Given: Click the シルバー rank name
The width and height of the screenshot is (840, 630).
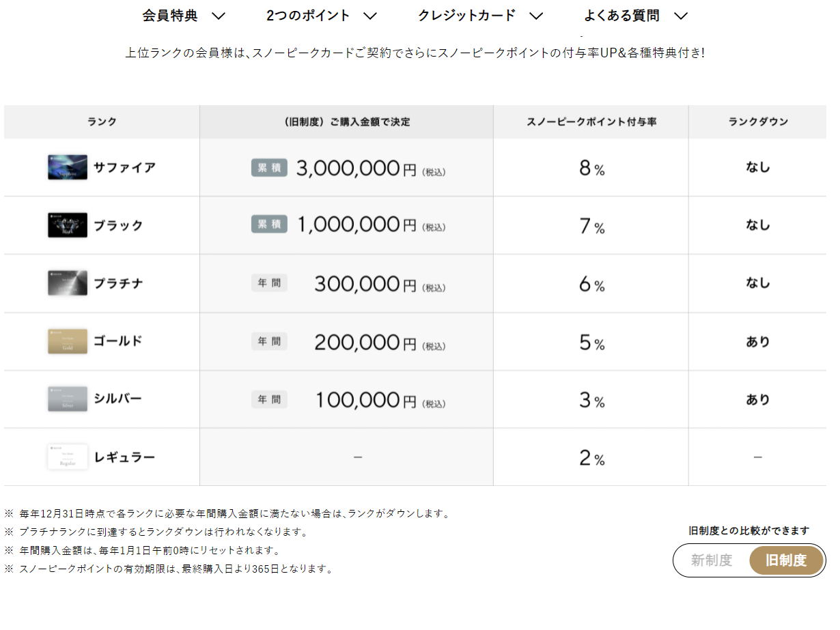Looking at the screenshot, I should coord(118,399).
